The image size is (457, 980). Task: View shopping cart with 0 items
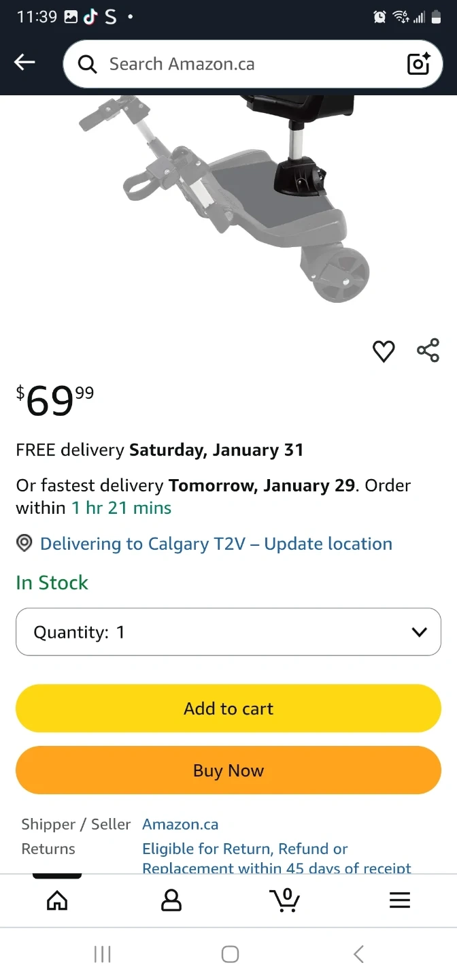[x=285, y=900]
